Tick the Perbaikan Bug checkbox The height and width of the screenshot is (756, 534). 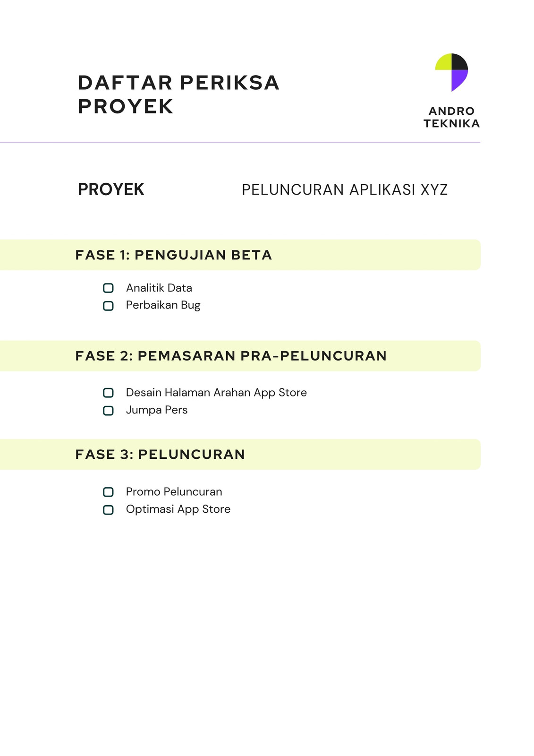tap(108, 306)
